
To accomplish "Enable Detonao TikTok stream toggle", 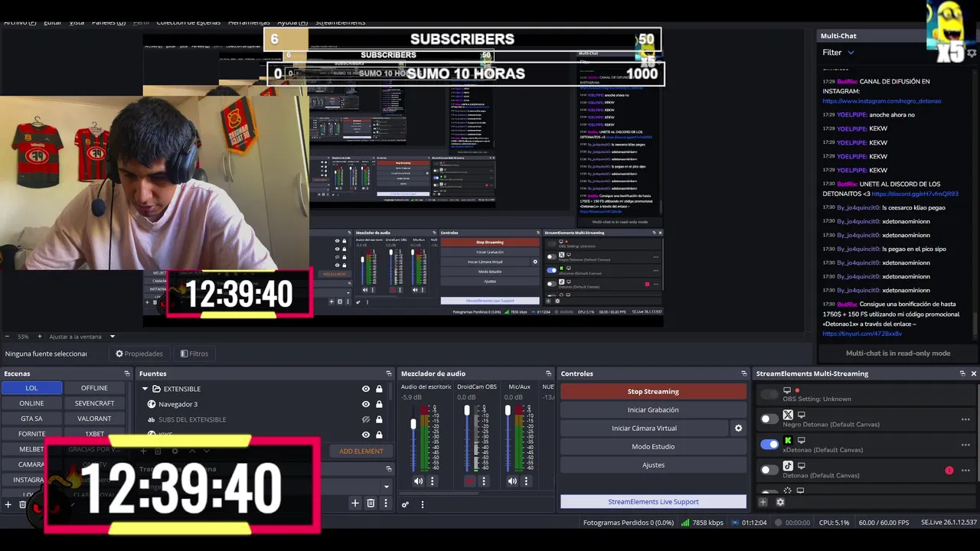I will (769, 469).
